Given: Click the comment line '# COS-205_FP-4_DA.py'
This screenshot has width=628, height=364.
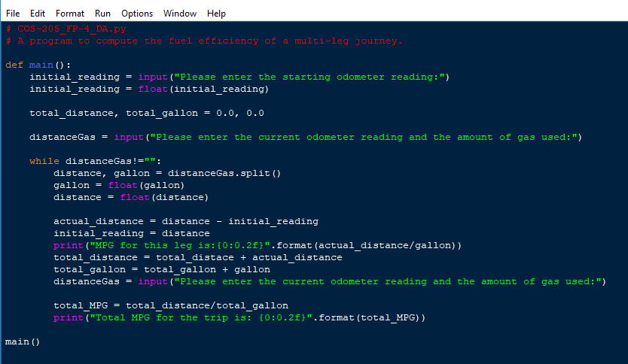Looking at the screenshot, I should [66, 29].
